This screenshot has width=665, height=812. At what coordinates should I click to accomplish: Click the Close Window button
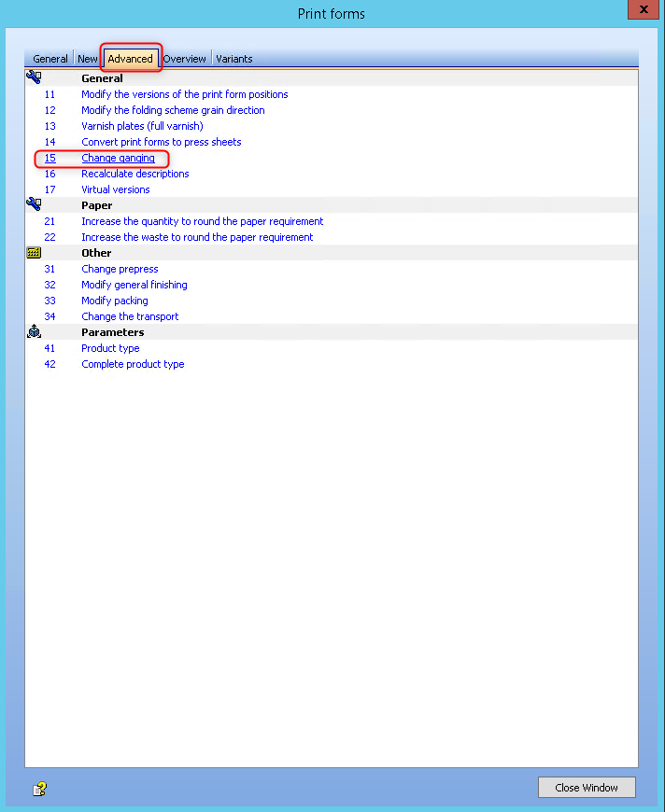coord(587,787)
